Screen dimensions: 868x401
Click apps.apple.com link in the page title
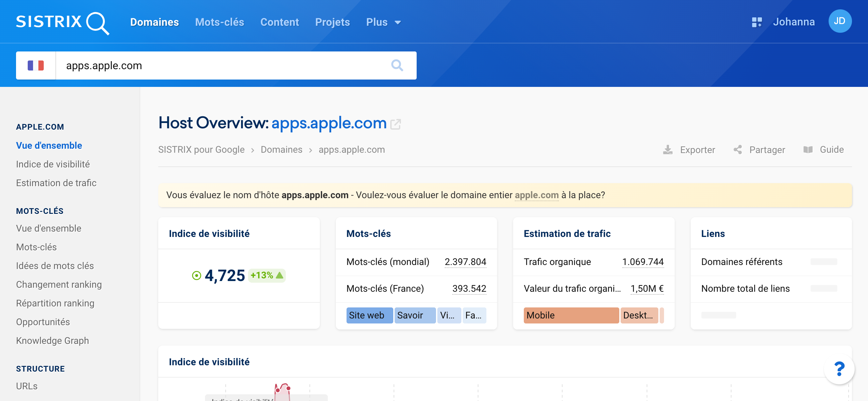pos(329,123)
